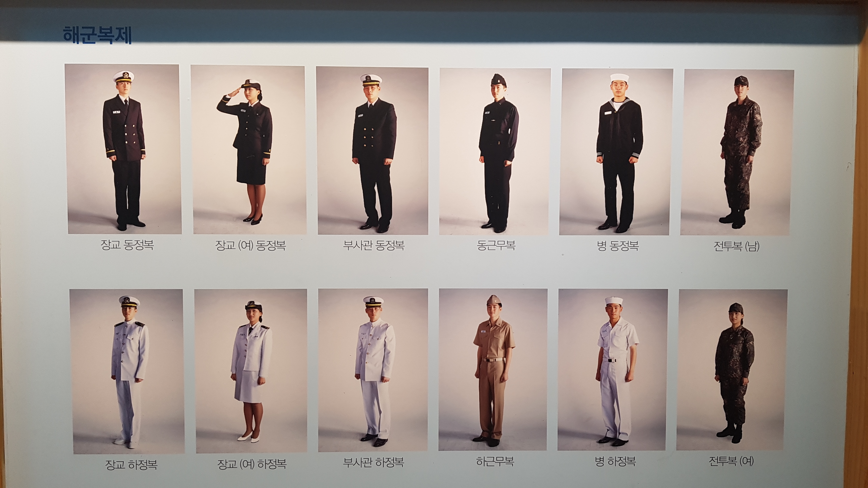Select the 장교 (여) 하정복 white uniform photo

click(x=251, y=371)
